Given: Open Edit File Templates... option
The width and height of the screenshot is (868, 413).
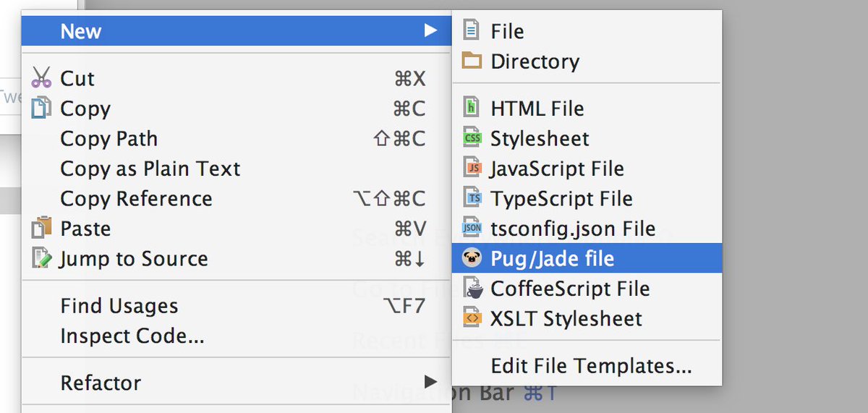Looking at the screenshot, I should tap(587, 366).
